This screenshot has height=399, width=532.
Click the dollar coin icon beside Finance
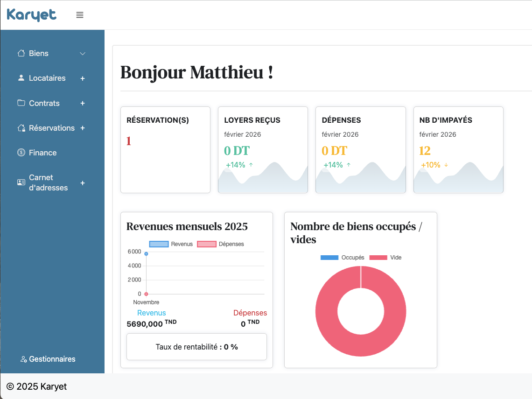[x=21, y=153]
